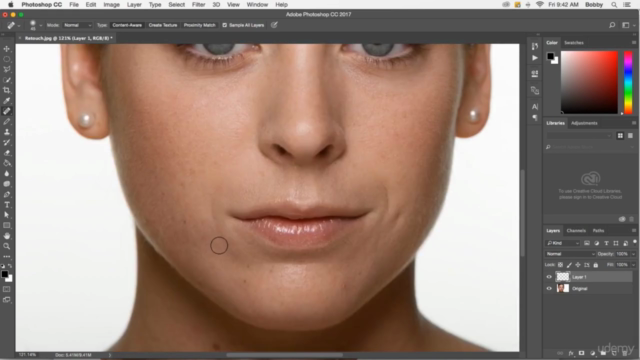Select the Path Selection tool
The image size is (640, 360).
(x=7, y=215)
